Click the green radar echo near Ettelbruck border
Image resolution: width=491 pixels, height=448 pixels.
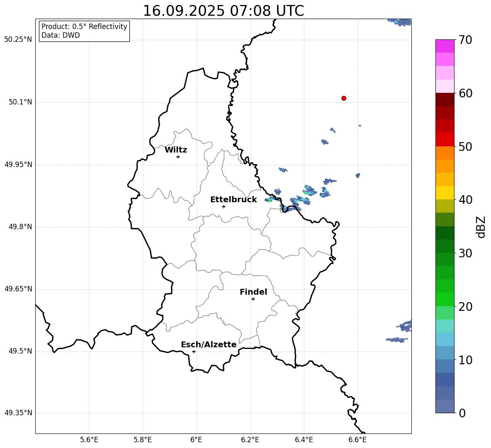270,199
